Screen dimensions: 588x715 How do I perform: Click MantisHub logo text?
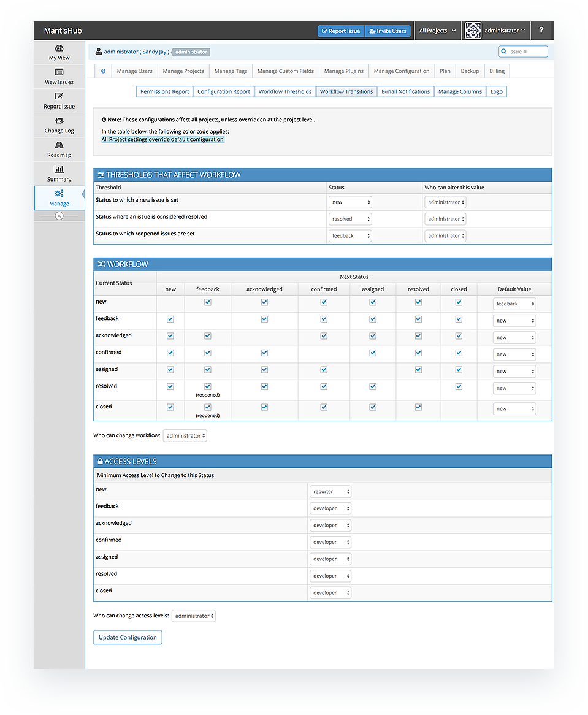[63, 31]
